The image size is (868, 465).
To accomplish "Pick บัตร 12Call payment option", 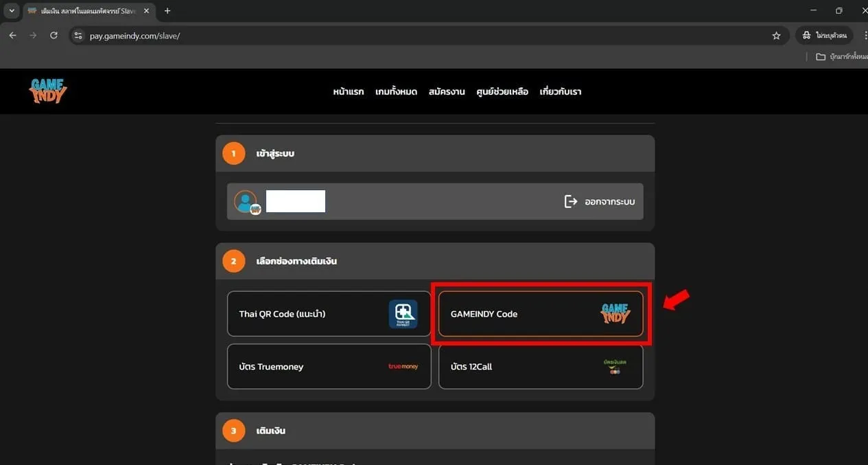I will click(x=541, y=367).
